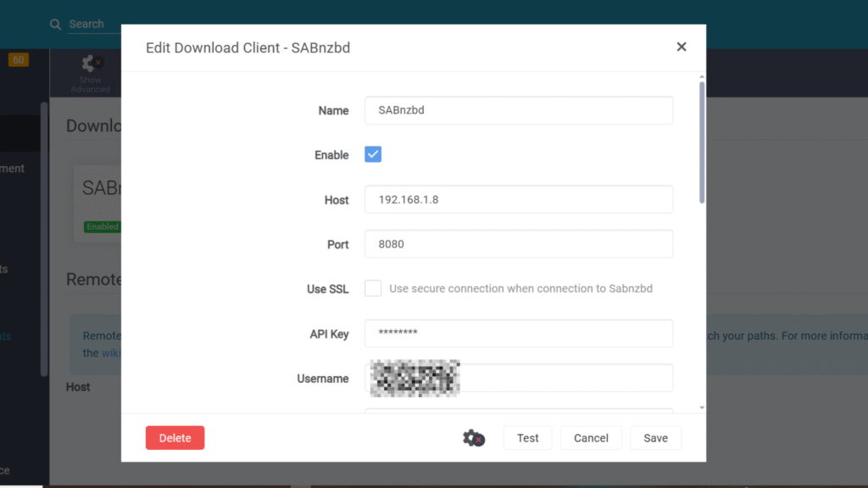Screen dimensions: 868x488
Task: Cancel editing the download client
Action: click(x=591, y=438)
